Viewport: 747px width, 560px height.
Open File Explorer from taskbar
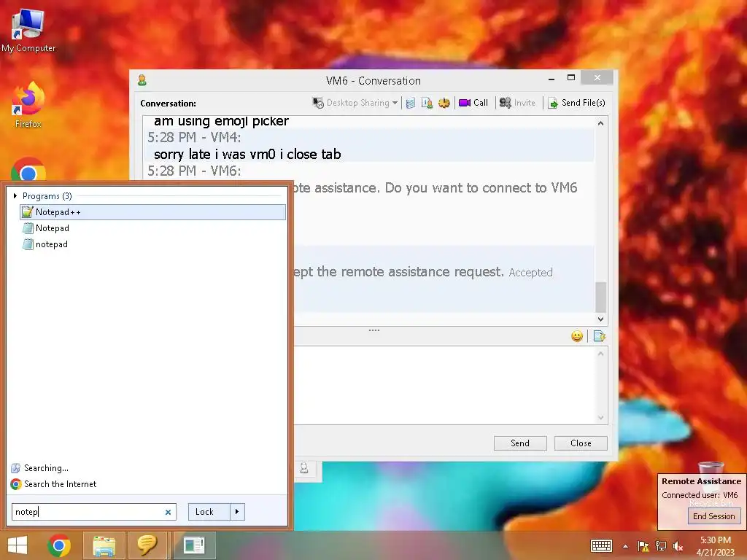tap(104, 545)
